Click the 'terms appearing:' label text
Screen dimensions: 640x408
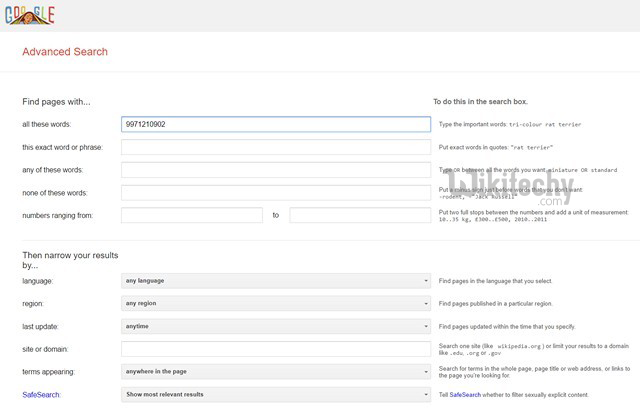click(50, 372)
